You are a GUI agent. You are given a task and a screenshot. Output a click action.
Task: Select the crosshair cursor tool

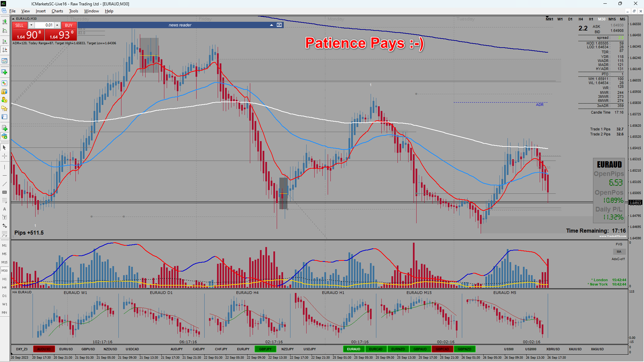4,156
